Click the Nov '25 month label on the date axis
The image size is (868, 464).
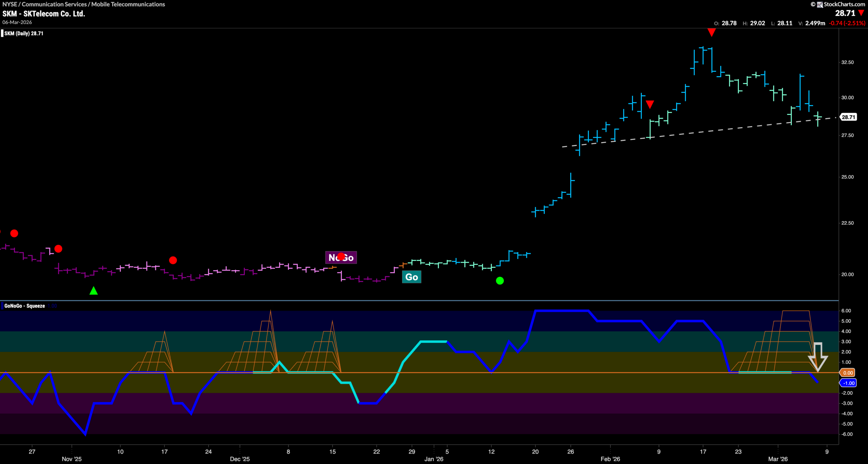click(x=72, y=459)
